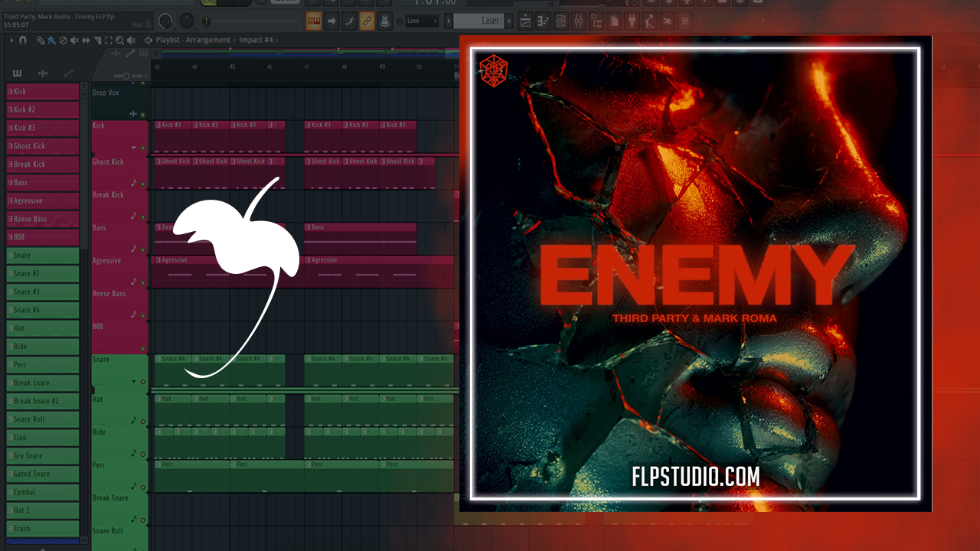Mute the Kick track with its green LED
980x551 pixels.
coord(142,148)
